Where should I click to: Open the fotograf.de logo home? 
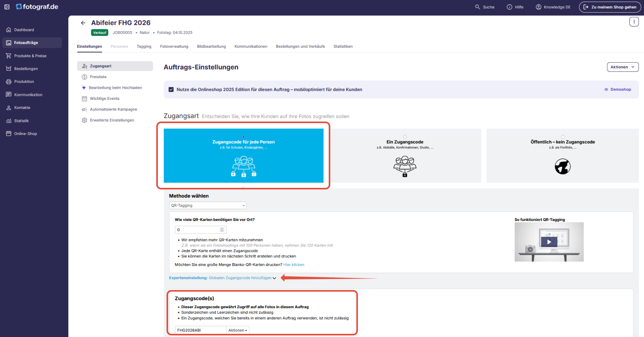(37, 7)
